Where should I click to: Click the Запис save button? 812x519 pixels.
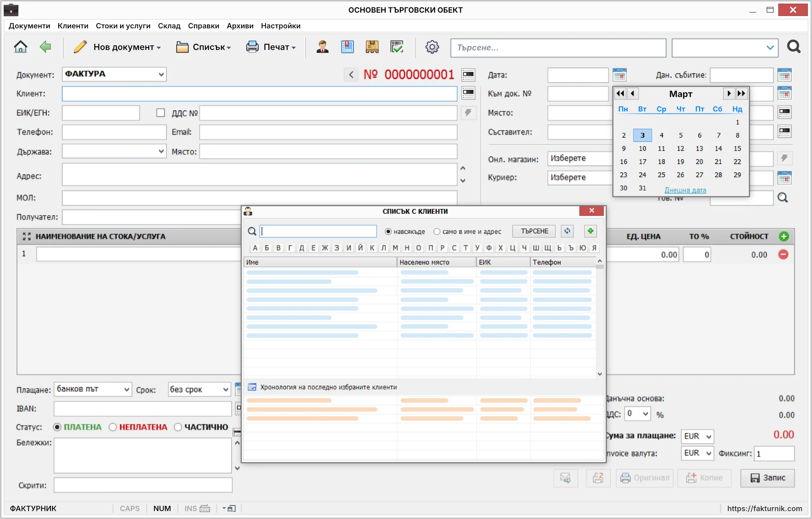767,478
